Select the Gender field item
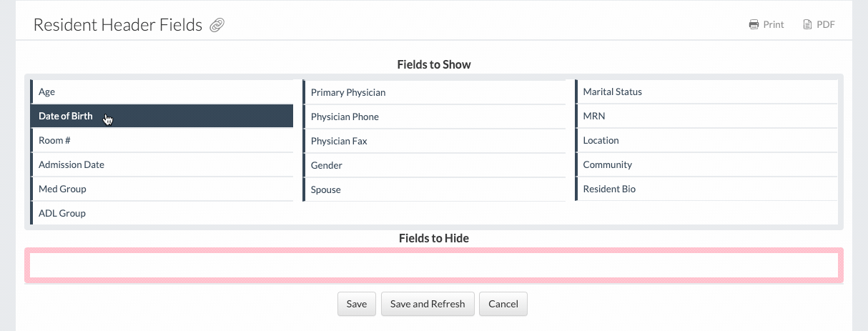This screenshot has height=331, width=868. pyautogui.click(x=434, y=166)
